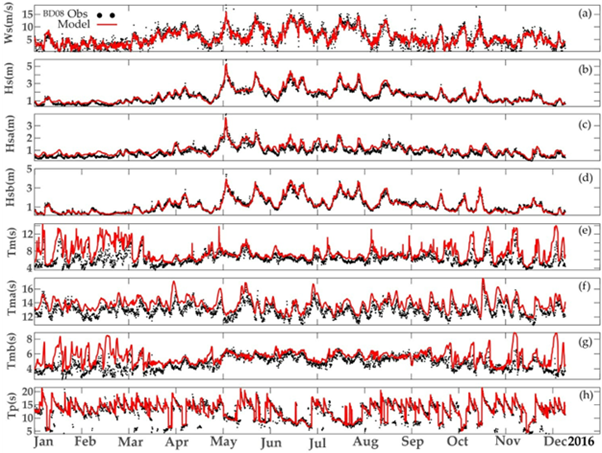Image resolution: width=602 pixels, height=453 pixels.
Task: Click the Jan month label
Action: (x=45, y=441)
